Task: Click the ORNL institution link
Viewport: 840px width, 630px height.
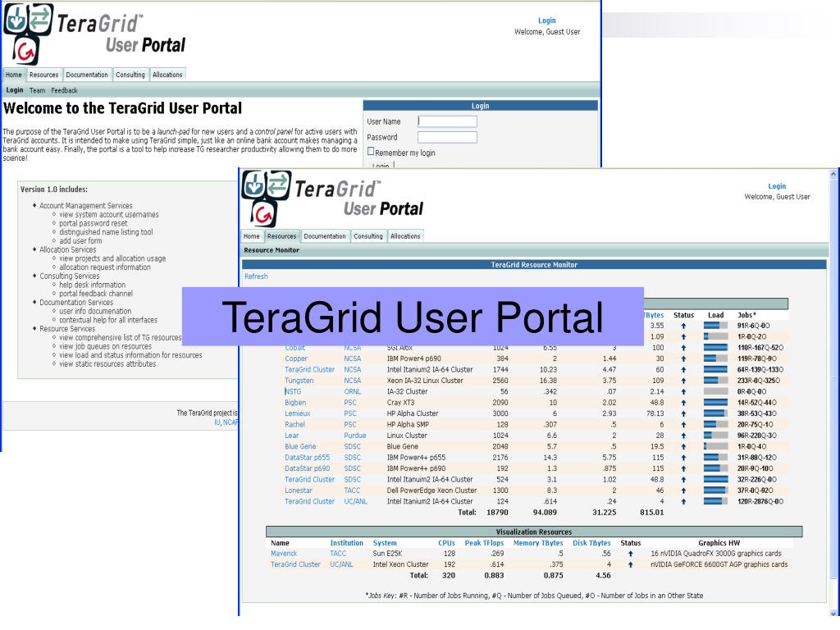Action: (x=353, y=391)
